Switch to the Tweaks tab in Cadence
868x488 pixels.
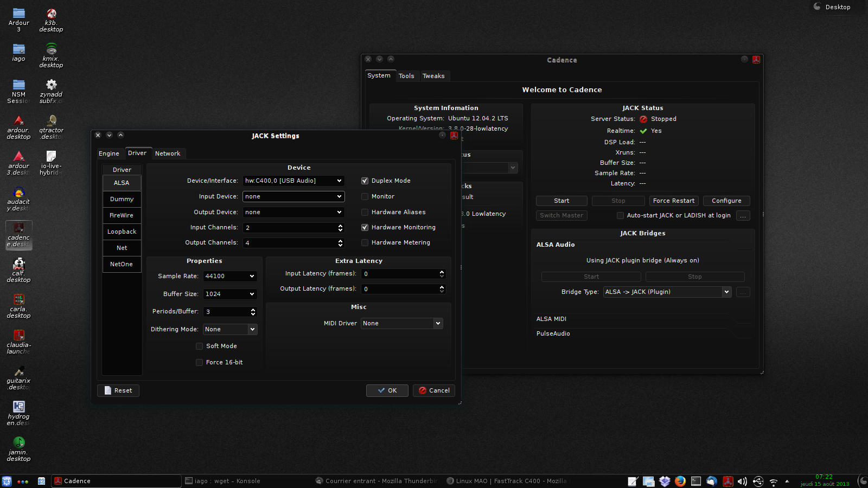pyautogui.click(x=433, y=76)
